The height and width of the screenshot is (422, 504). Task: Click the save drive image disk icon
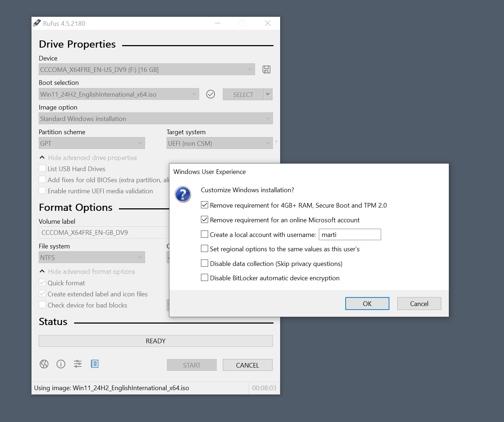[x=267, y=69]
